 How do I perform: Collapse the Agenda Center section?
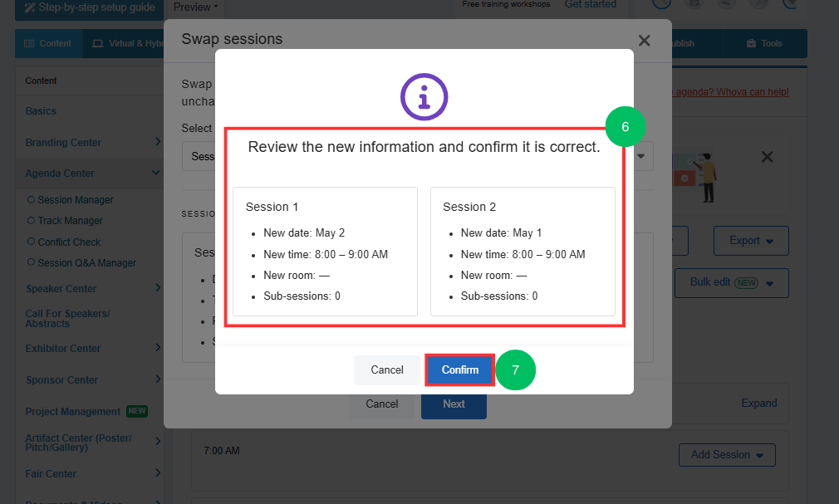coord(155,173)
